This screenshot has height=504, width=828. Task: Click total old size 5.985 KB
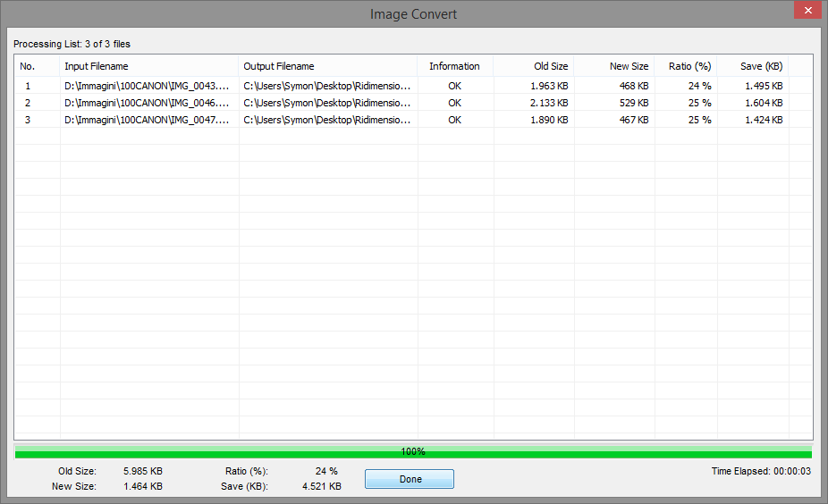(x=142, y=471)
